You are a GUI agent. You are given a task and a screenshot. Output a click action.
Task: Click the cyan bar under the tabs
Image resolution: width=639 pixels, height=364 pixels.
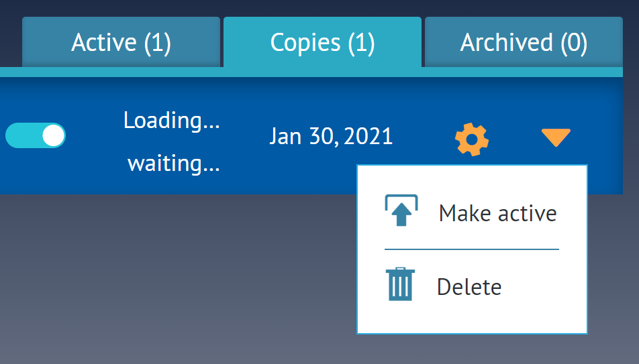(311, 72)
